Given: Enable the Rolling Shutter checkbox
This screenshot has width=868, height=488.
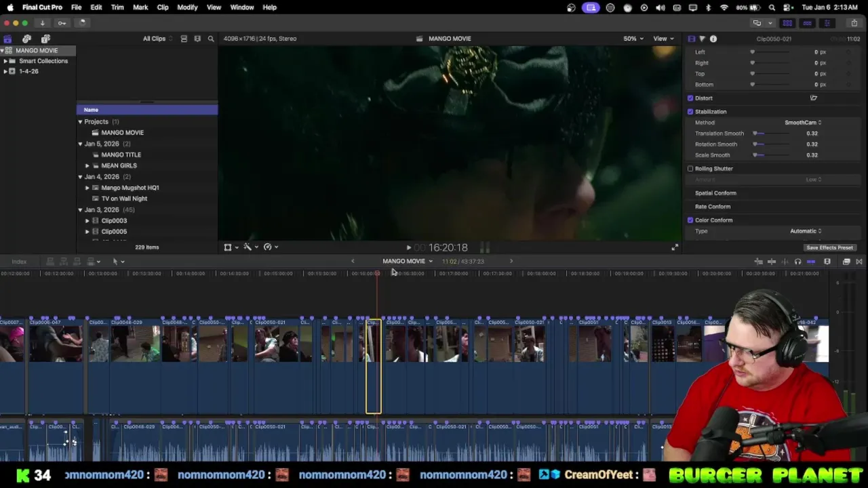Looking at the screenshot, I should (x=690, y=169).
